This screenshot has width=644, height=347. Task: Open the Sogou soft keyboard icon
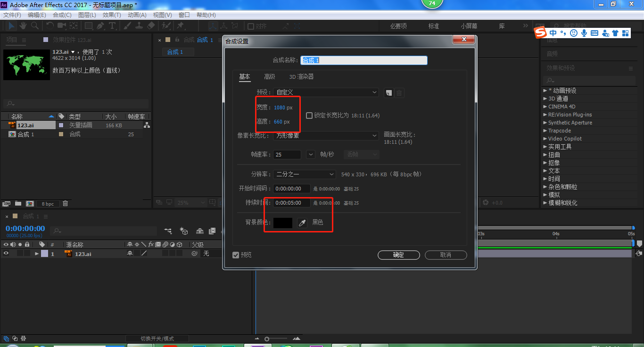pyautogui.click(x=594, y=33)
